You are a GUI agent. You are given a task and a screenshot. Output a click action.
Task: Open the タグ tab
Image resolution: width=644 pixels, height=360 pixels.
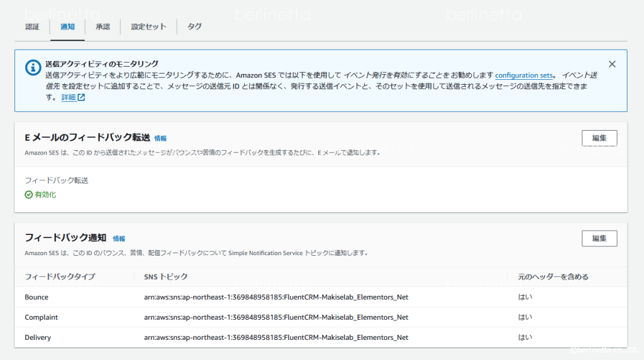195,26
